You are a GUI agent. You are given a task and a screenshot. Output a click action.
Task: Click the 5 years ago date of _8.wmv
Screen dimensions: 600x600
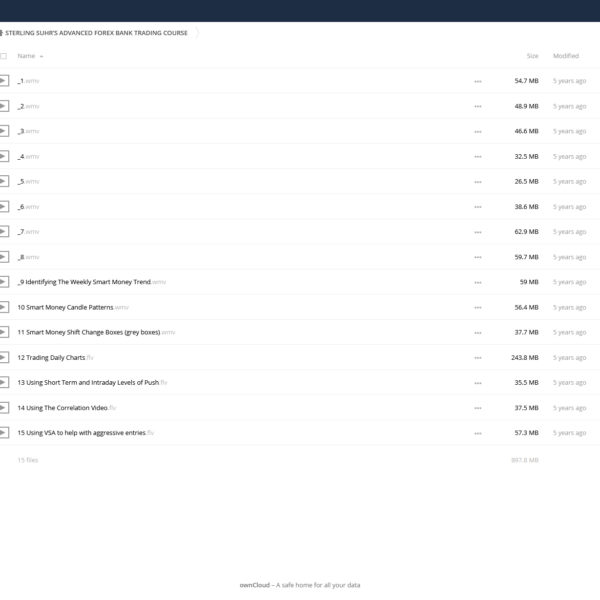[x=569, y=257]
